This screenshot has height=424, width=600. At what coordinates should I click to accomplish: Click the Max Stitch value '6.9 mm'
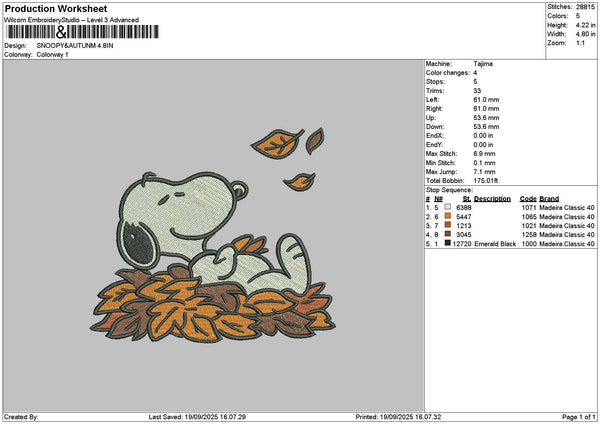coord(484,154)
